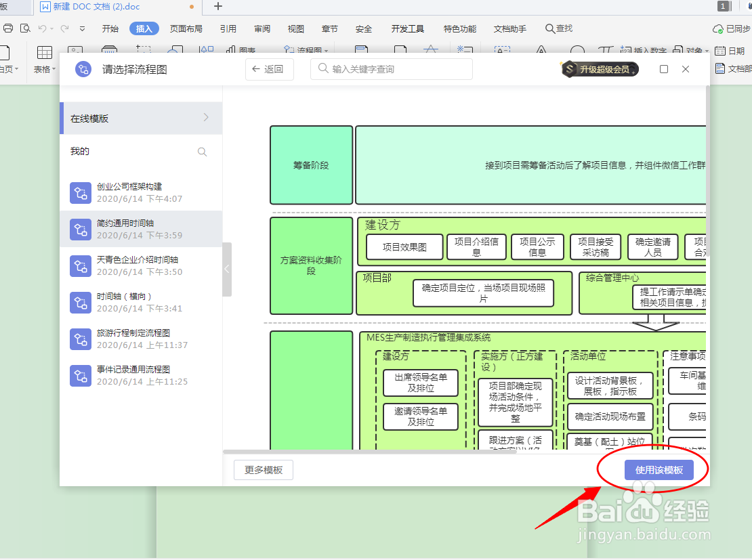The height and width of the screenshot is (560, 752).
Task: Click the 更多模板 button
Action: point(264,470)
